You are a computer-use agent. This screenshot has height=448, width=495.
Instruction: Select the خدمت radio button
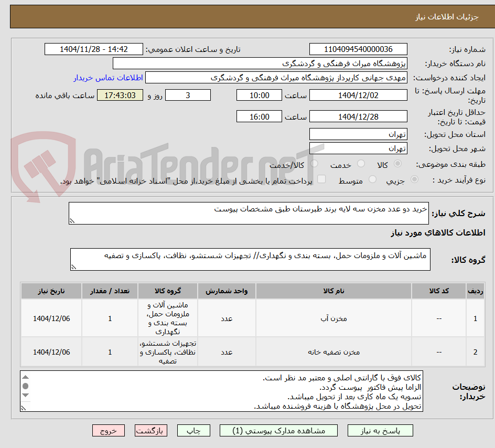(361, 164)
